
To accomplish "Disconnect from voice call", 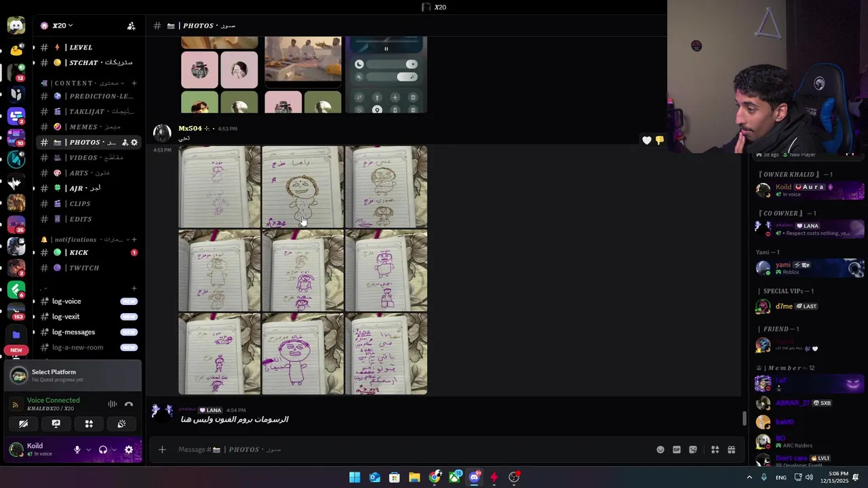I will click(129, 405).
